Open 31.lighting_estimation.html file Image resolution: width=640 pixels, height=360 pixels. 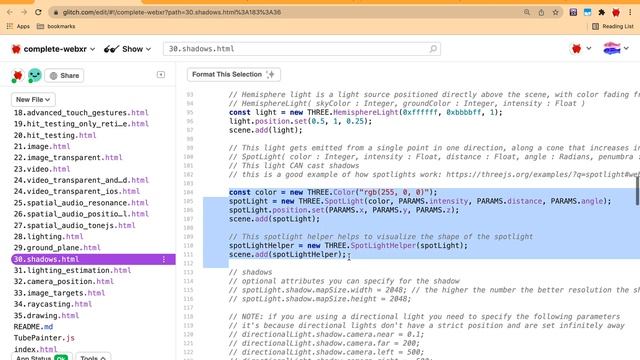pos(72,270)
